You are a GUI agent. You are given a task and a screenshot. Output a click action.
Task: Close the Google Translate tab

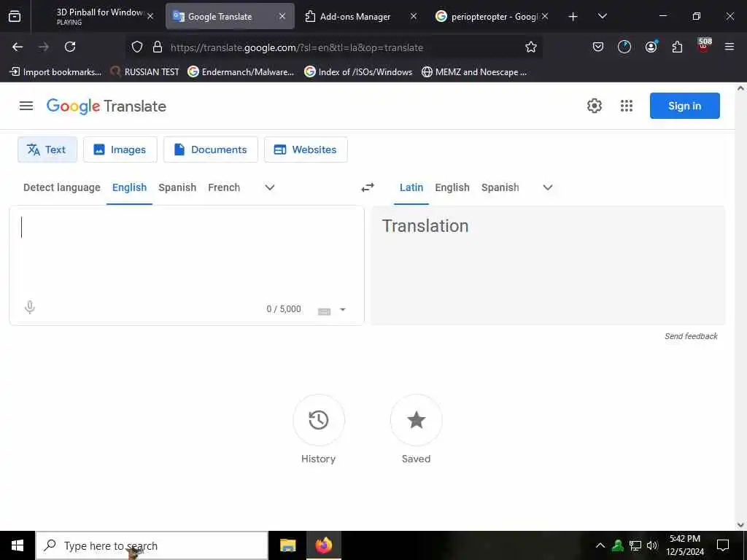[x=282, y=16]
